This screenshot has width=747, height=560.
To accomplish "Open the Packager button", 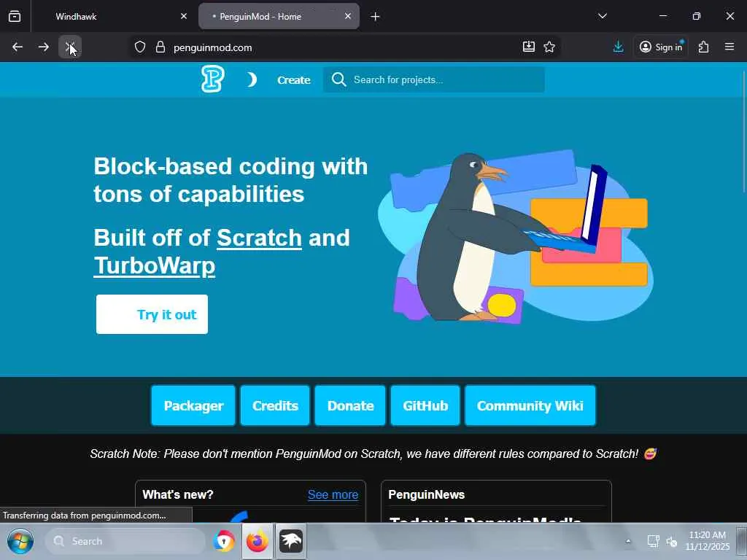I will point(193,405).
